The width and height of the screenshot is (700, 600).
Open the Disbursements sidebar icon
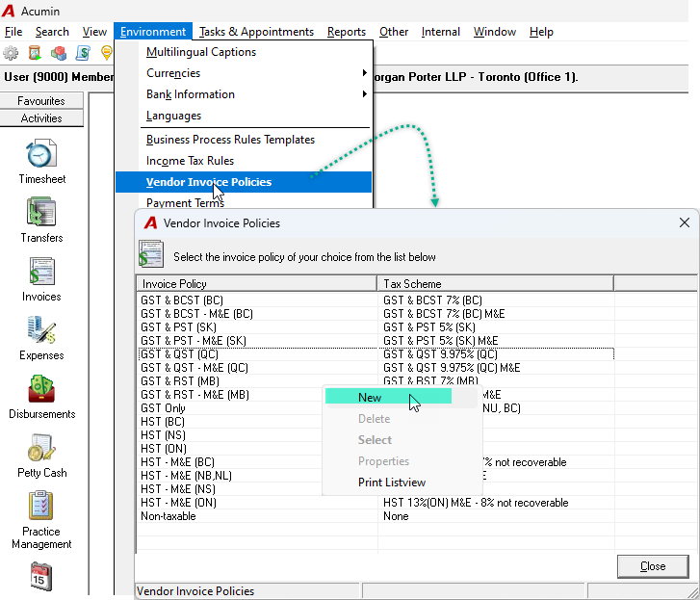pos(41,388)
